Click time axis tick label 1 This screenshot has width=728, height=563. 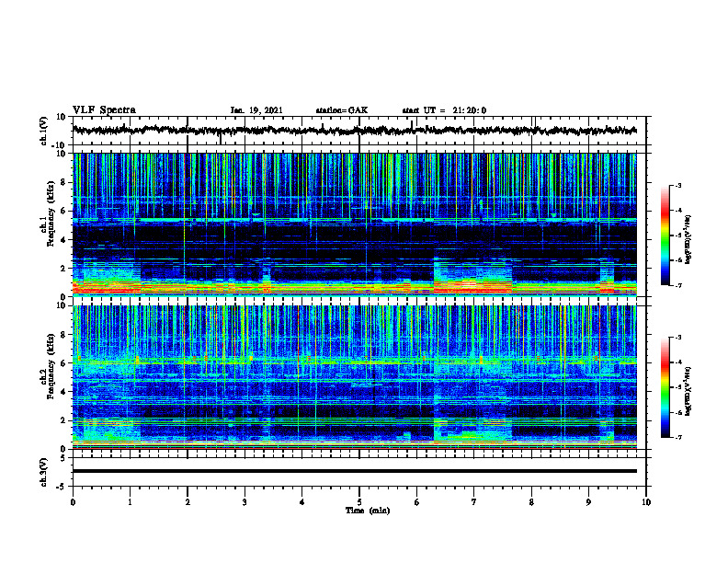(130, 502)
